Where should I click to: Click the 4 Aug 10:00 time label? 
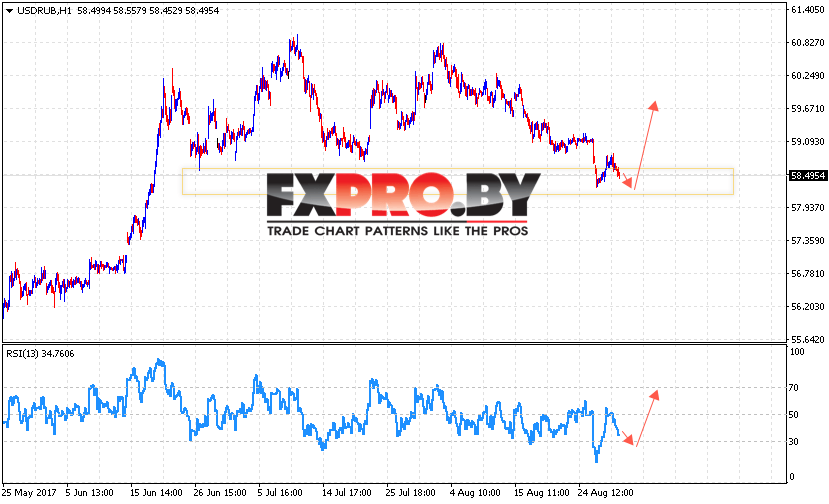(x=475, y=492)
